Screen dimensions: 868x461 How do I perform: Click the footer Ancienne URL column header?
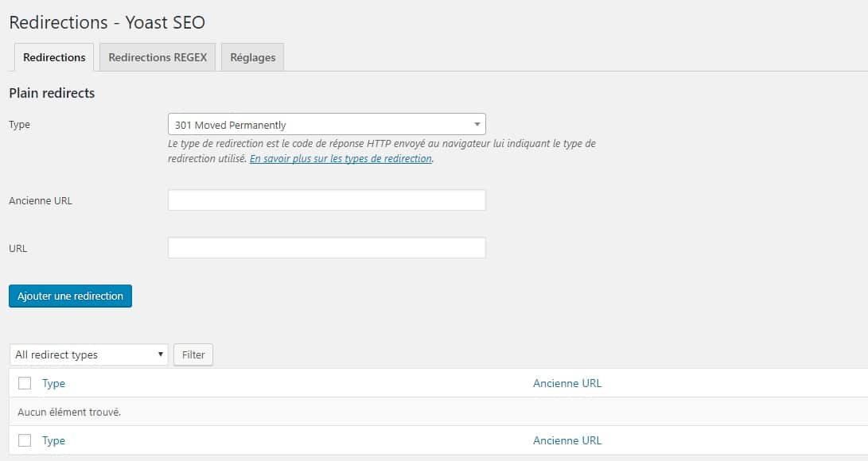[567, 440]
